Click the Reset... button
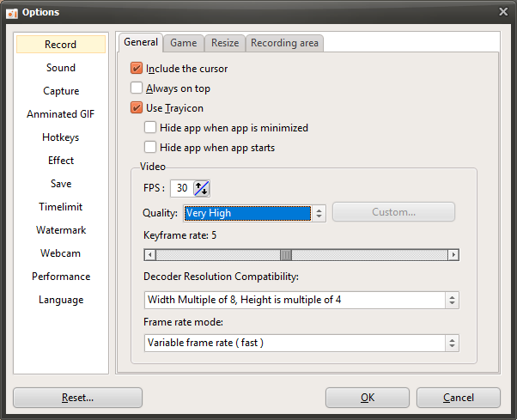The image size is (517, 420). [77, 398]
